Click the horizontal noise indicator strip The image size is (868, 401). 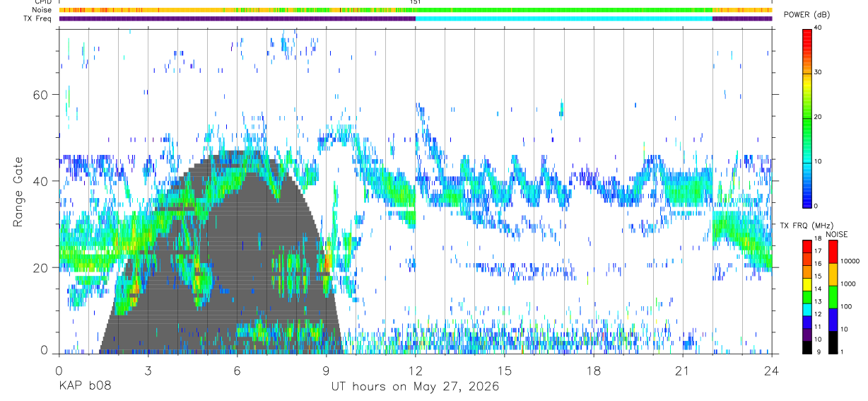(x=416, y=10)
